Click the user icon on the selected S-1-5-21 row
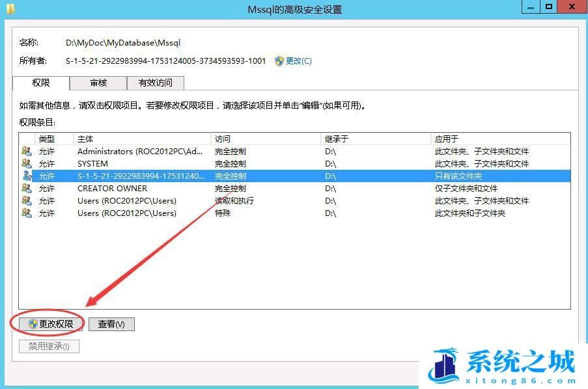The height and width of the screenshot is (389, 588). (x=27, y=176)
